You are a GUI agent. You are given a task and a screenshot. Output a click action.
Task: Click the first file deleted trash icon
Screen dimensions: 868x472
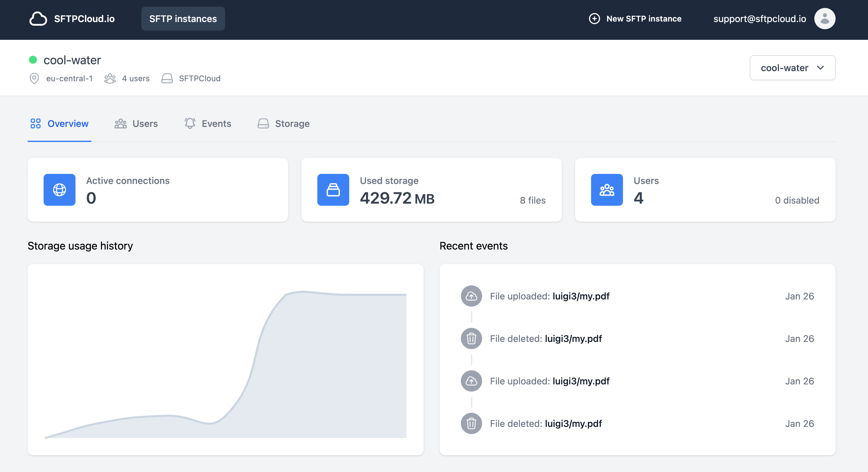point(471,338)
